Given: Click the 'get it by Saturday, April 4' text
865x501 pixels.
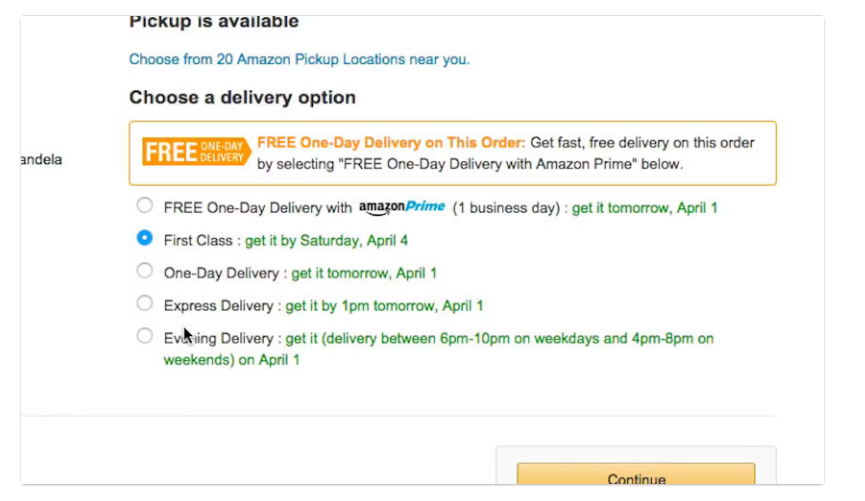Looking at the screenshot, I should [327, 241].
